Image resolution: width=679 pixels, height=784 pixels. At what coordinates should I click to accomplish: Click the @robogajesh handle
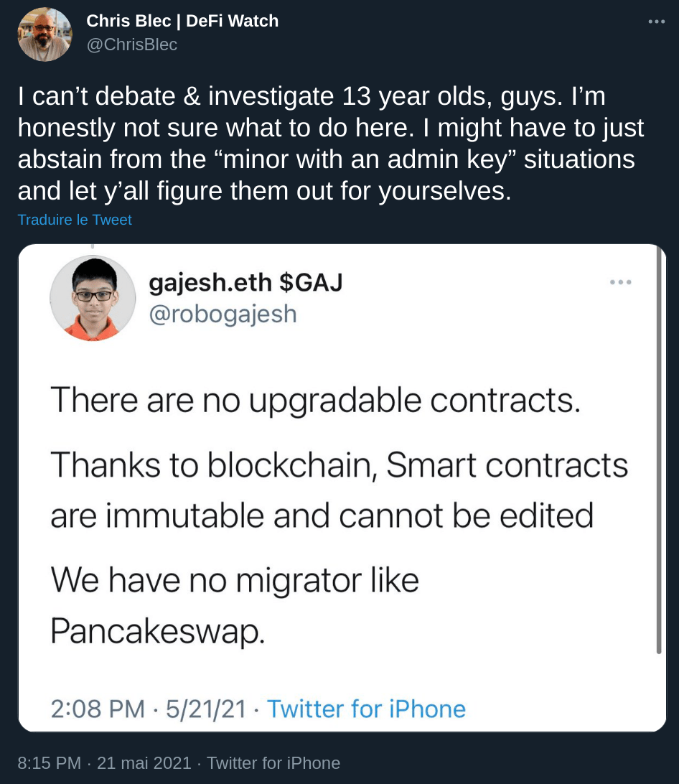point(223,314)
